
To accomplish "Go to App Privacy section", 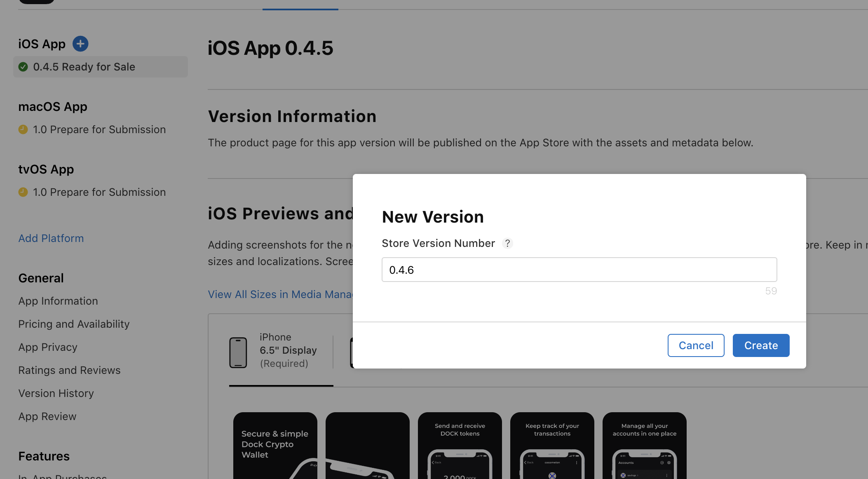I will tap(48, 347).
